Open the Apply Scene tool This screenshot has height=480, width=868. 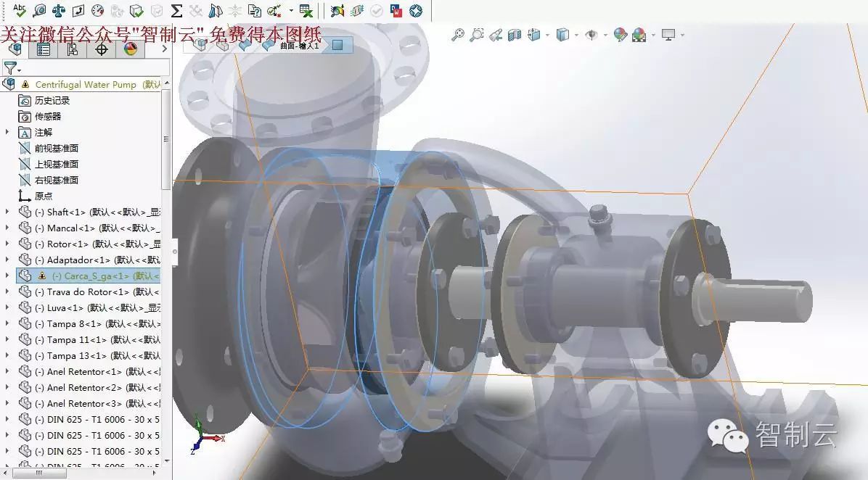[x=639, y=35]
